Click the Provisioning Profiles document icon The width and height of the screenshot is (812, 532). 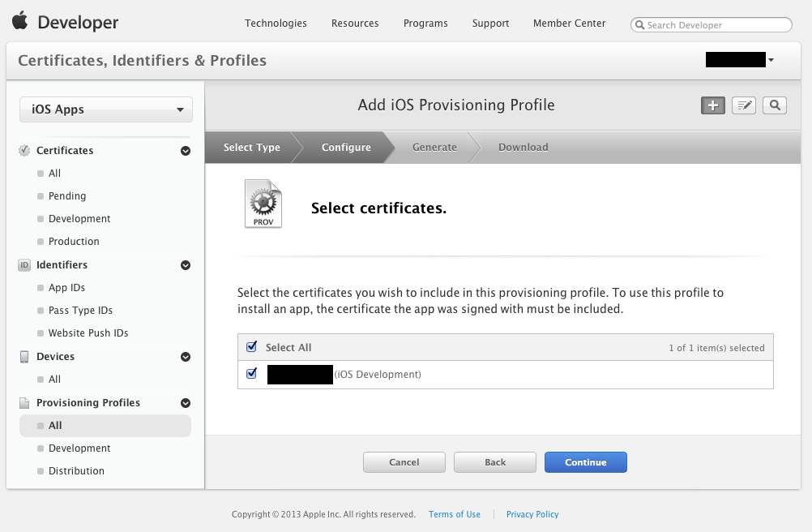point(24,403)
